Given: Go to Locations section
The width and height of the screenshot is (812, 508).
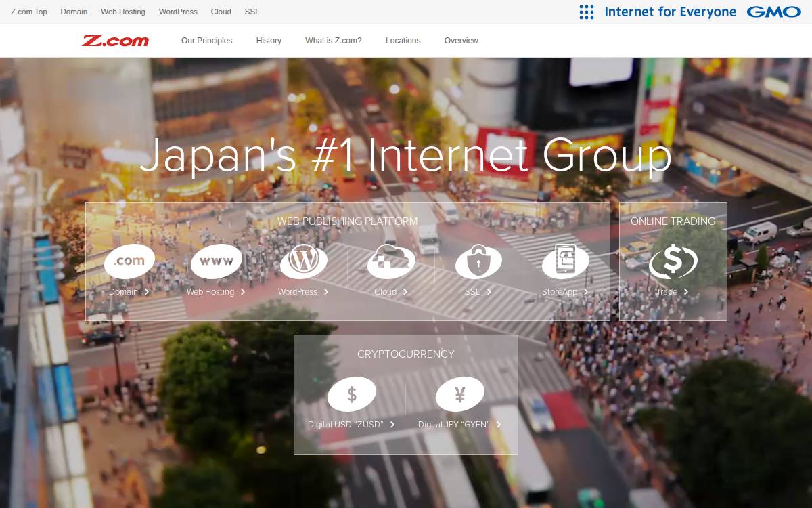Looking at the screenshot, I should pyautogui.click(x=403, y=41).
